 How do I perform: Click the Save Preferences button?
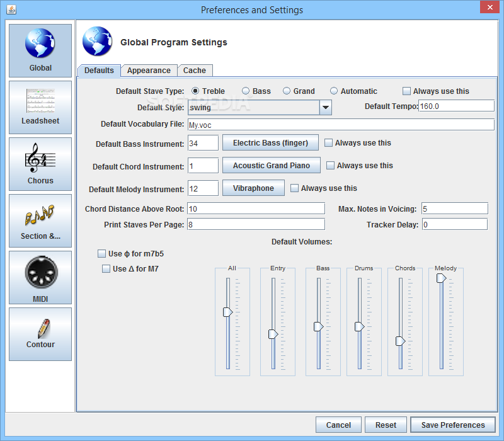(x=453, y=425)
